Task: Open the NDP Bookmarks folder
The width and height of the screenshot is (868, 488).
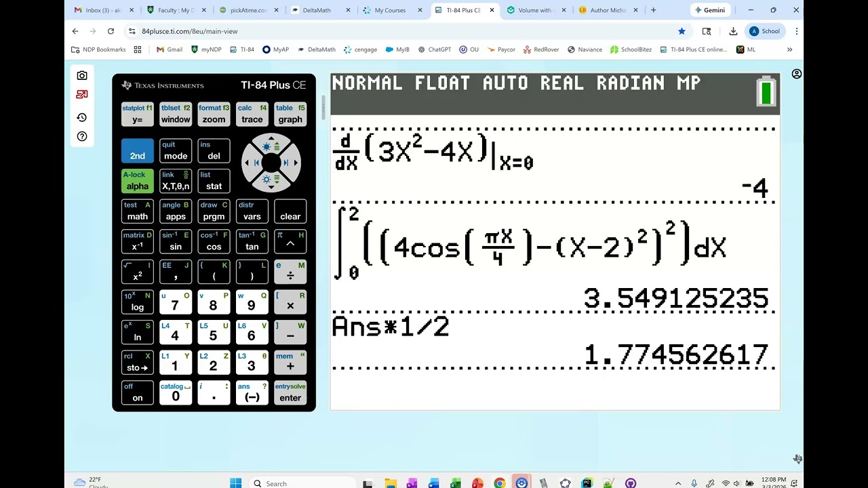Action: coord(99,49)
